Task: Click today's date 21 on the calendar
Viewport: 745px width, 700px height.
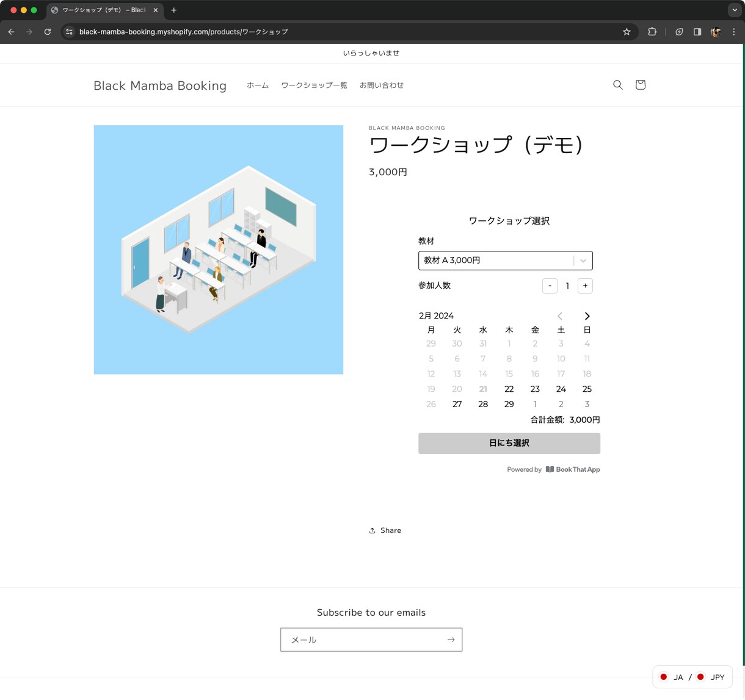Action: (x=483, y=389)
